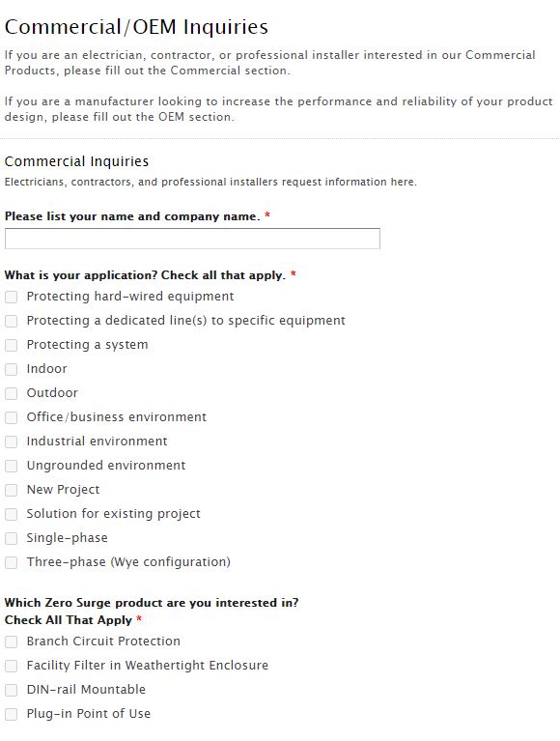
Task: Click the Commercial Inquiries section heading
Action: [76, 161]
